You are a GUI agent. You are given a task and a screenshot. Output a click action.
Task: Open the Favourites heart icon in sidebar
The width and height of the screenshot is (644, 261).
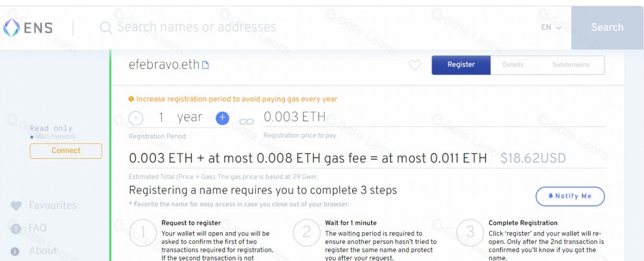pyautogui.click(x=16, y=206)
